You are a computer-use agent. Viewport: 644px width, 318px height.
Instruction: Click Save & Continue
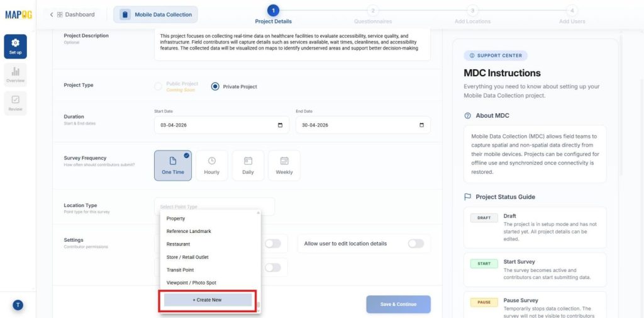tap(398, 304)
